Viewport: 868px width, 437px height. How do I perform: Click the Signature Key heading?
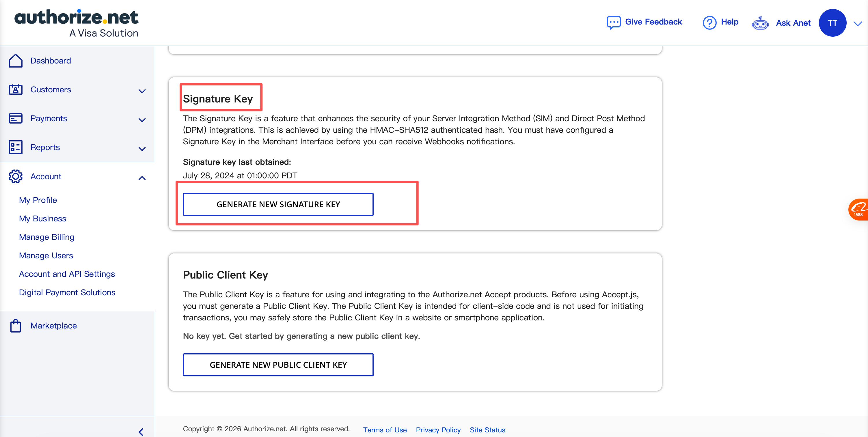pos(218,99)
